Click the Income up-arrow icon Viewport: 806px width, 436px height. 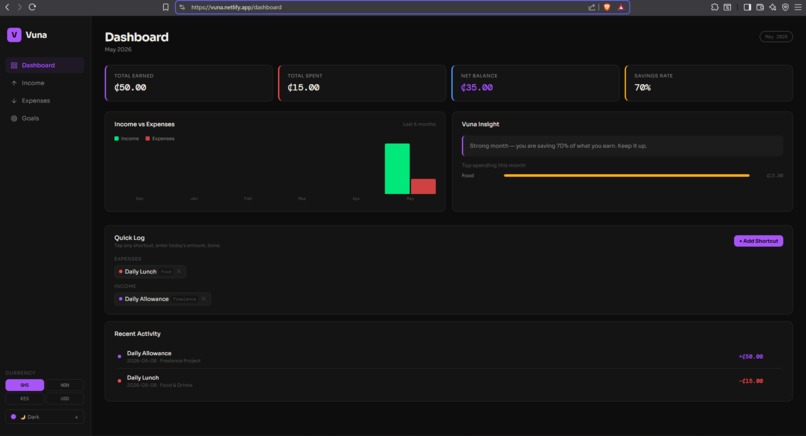14,83
